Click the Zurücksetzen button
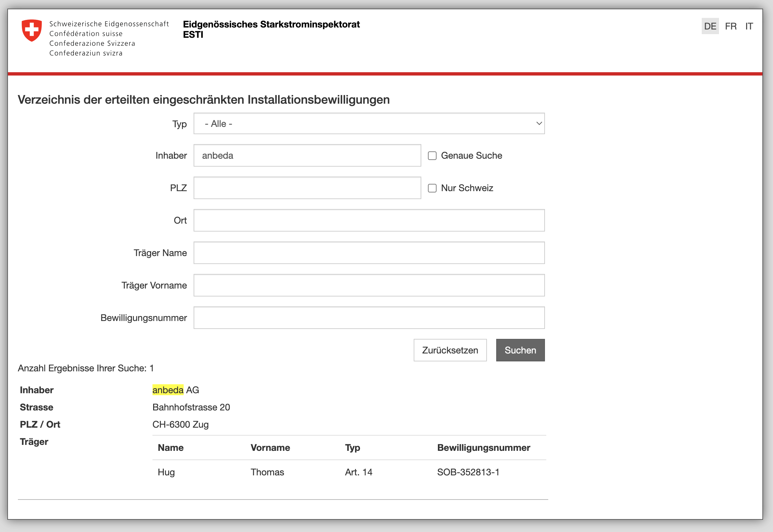The width and height of the screenshot is (773, 532). [450, 350]
